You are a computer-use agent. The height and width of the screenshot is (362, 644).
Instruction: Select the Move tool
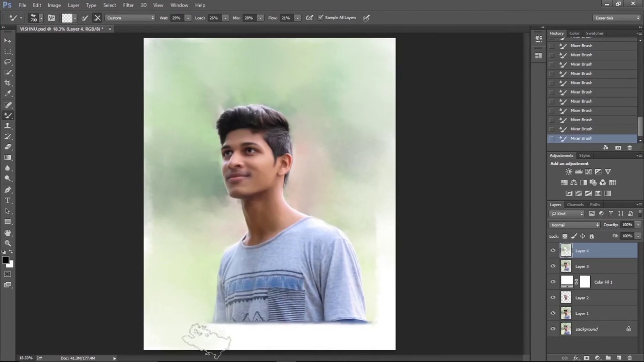(x=8, y=41)
